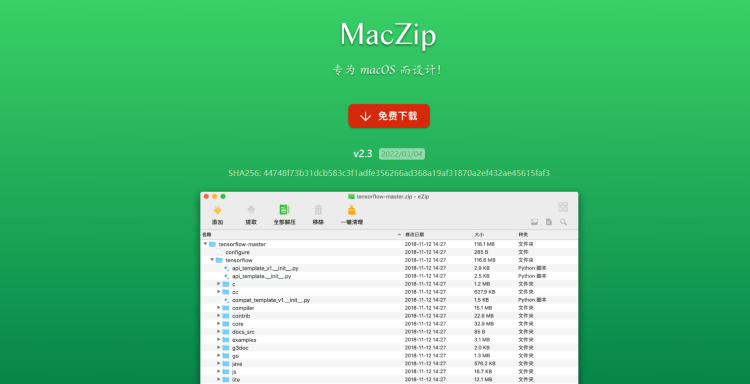Screen dimensions: 750x384
Task: Click the 32.9 MB size of core
Action: tap(484, 324)
